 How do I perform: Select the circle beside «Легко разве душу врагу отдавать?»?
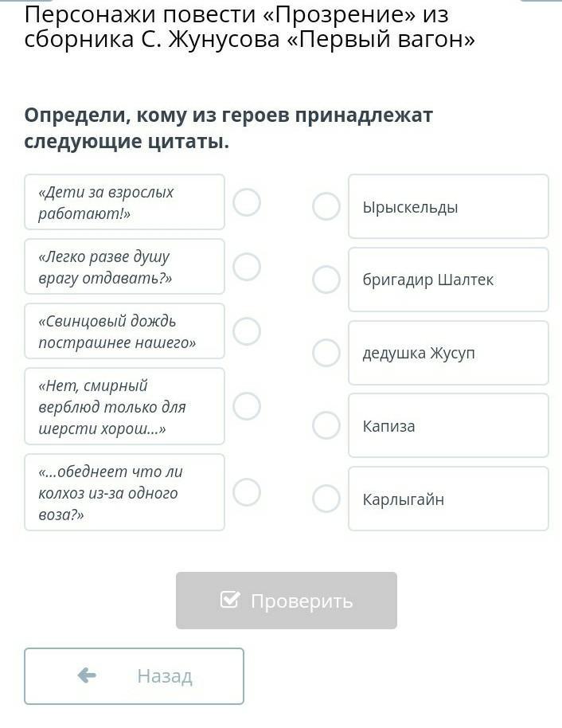(x=247, y=267)
